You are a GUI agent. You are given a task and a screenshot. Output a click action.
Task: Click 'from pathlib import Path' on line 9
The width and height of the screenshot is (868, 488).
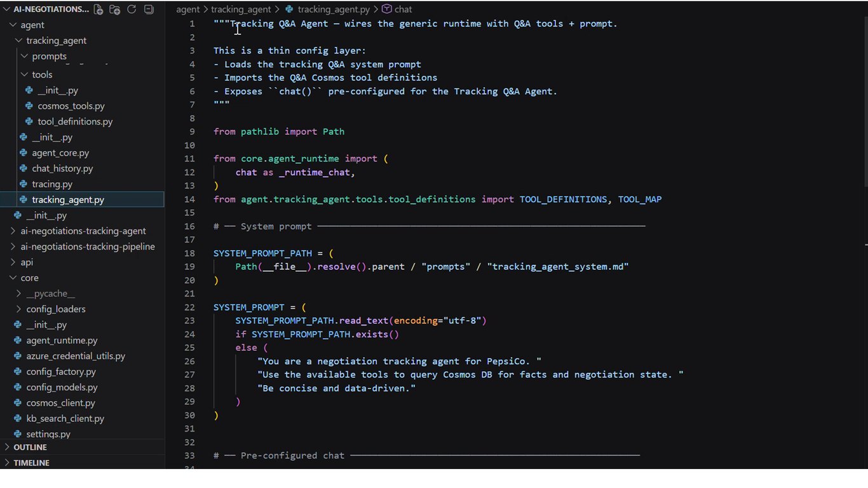click(x=279, y=132)
